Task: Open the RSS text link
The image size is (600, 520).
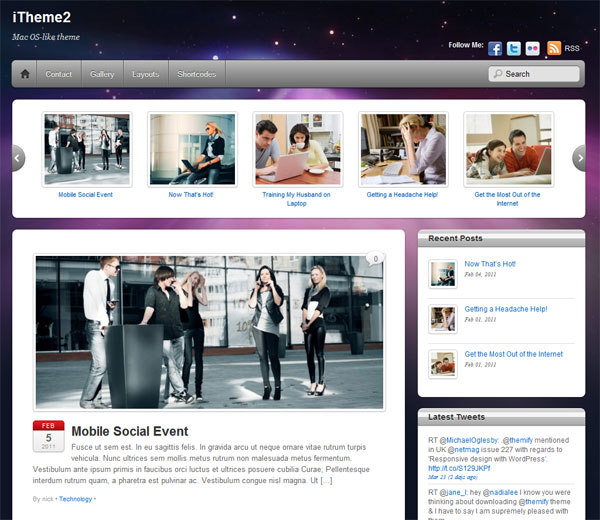Action: tap(572, 49)
